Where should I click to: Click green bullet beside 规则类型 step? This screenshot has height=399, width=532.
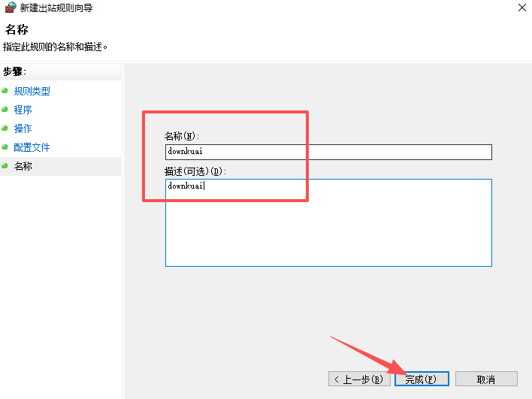pos(6,91)
